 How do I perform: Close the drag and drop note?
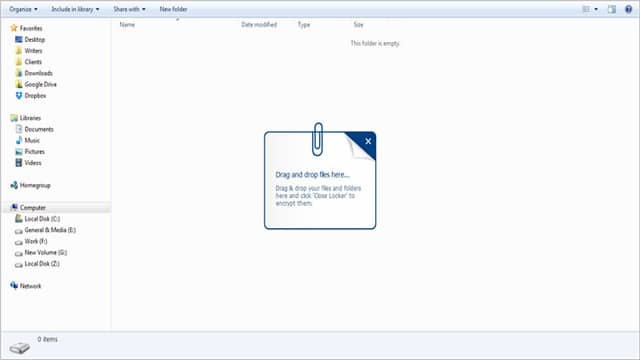[368, 141]
